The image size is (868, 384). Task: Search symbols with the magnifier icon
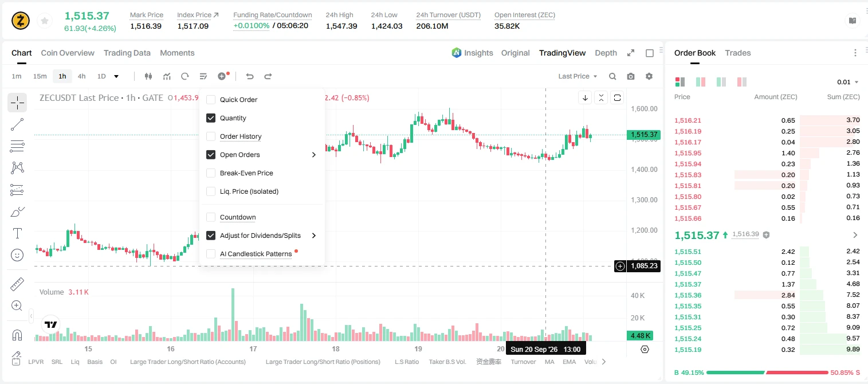[x=612, y=76]
